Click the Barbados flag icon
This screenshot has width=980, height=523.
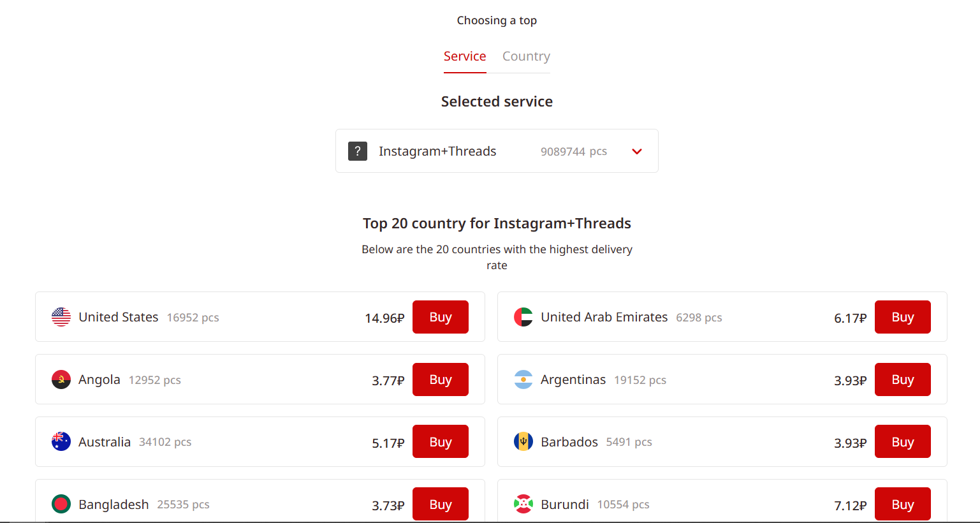[x=523, y=441]
